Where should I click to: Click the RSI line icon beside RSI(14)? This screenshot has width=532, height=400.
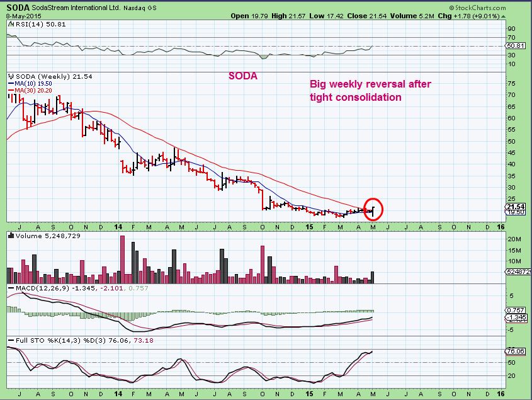pos(11,25)
